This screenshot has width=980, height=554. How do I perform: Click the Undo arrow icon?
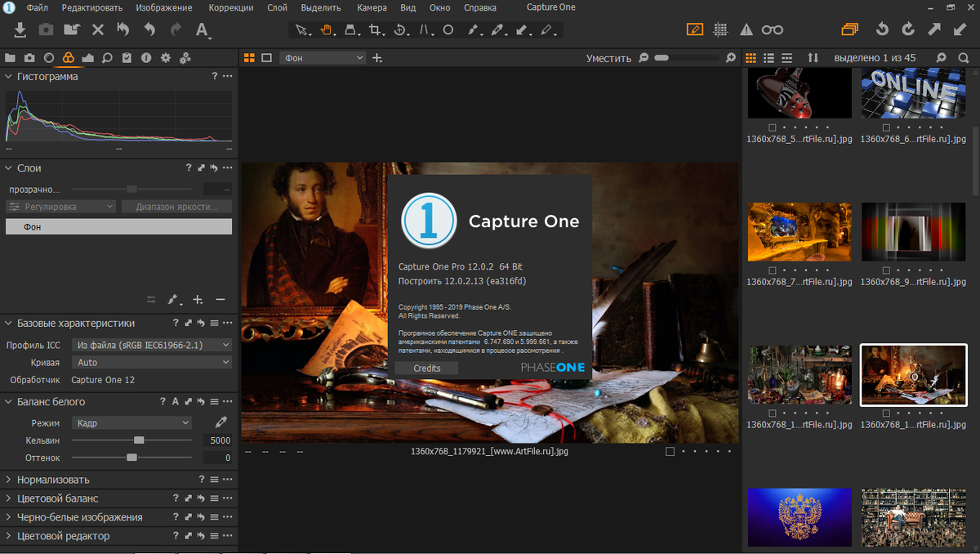tap(149, 29)
